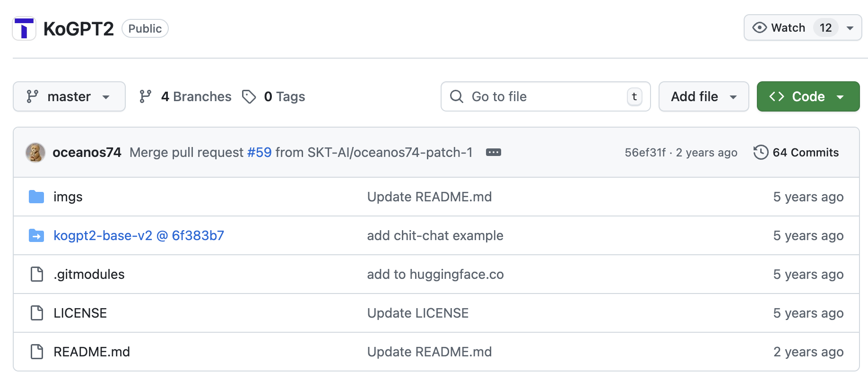Open 'add chit-chat example' commit message
This screenshot has width=868, height=380.
pos(435,235)
